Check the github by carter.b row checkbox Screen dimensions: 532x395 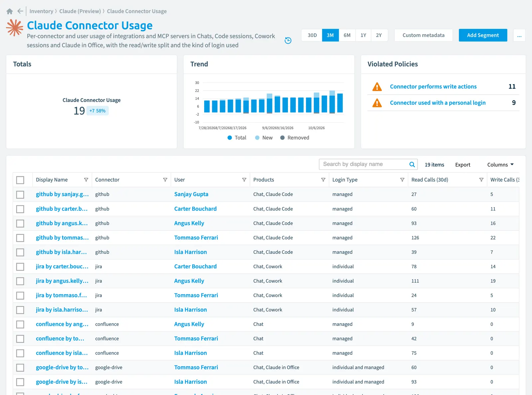(20, 209)
